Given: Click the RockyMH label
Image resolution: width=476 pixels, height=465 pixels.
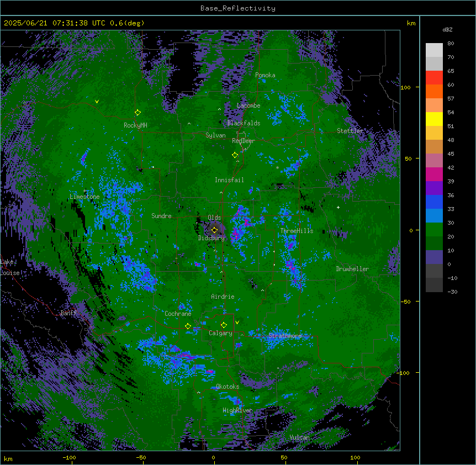Looking at the screenshot, I should pyautogui.click(x=135, y=125).
